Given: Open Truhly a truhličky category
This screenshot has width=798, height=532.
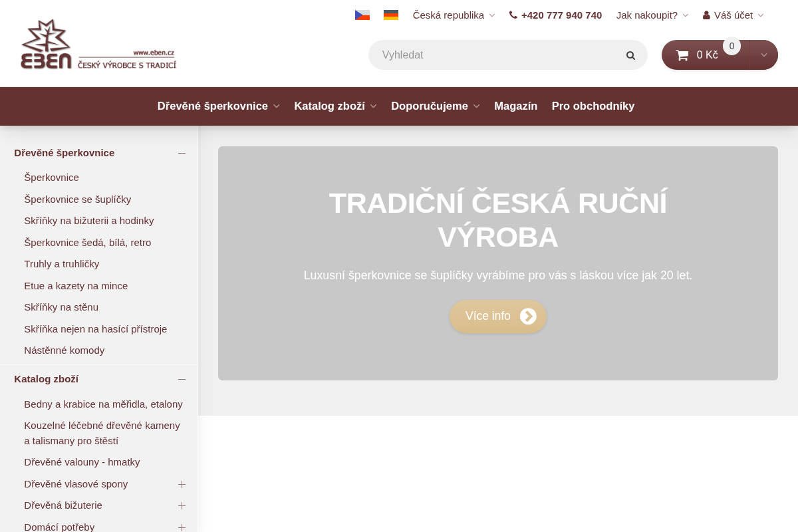Looking at the screenshot, I should coord(61,264).
